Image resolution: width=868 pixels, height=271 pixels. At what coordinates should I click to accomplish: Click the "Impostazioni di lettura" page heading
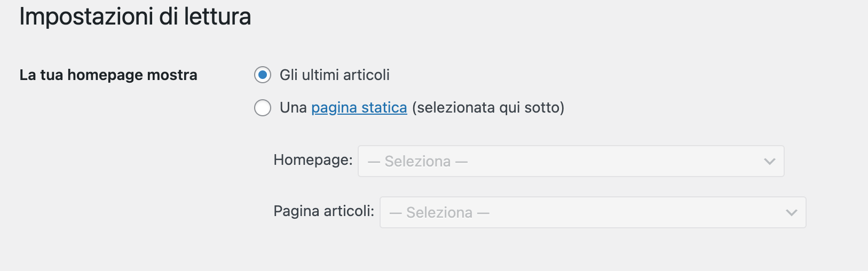(x=135, y=17)
